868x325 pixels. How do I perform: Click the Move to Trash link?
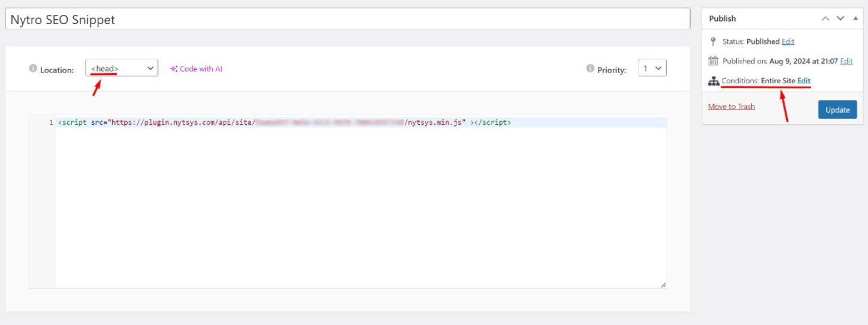point(731,106)
